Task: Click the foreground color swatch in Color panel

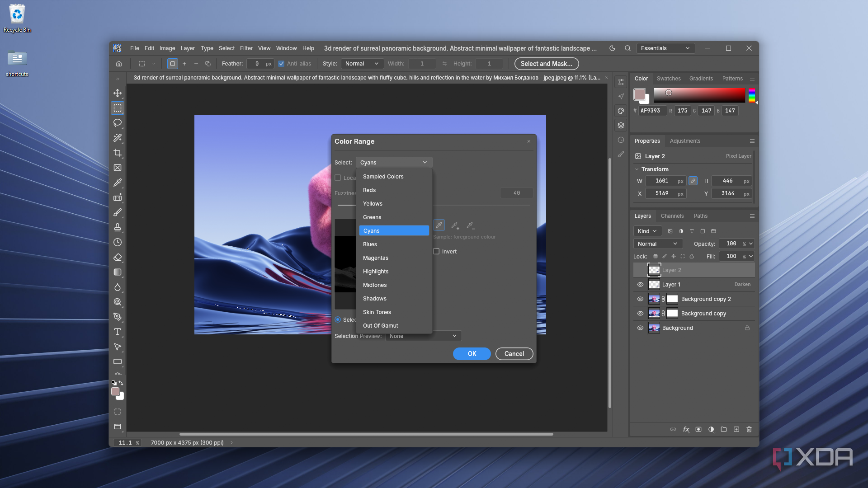Action: [x=639, y=94]
